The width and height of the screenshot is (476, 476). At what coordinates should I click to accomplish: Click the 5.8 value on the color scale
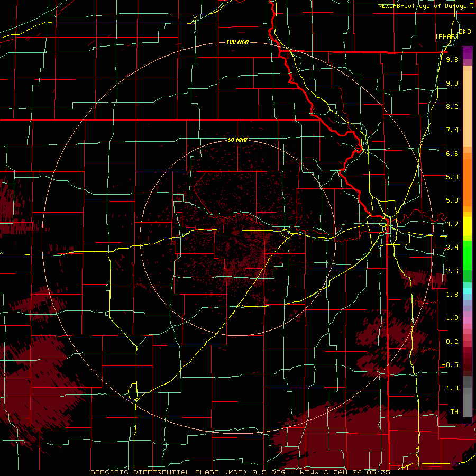coord(452,177)
